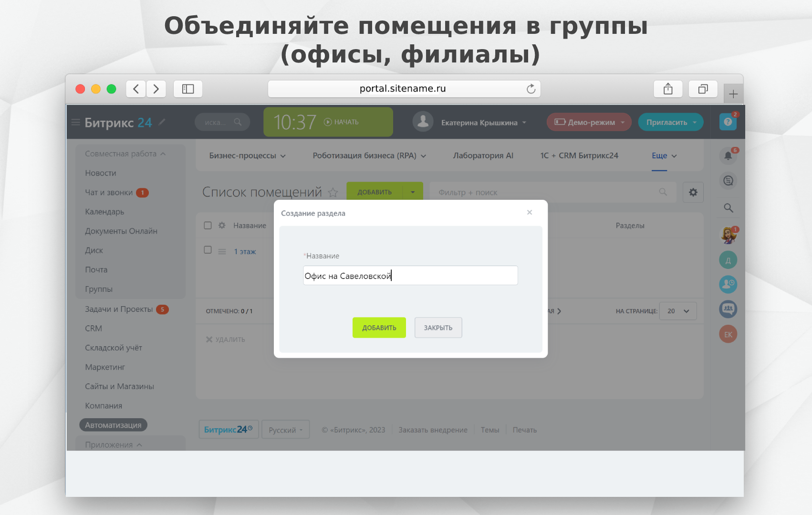The height and width of the screenshot is (515, 812).
Task: Click the user profile avatar in header
Action: point(423,122)
